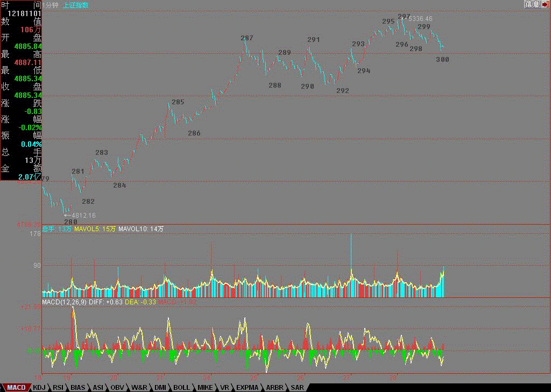Show the ASI indicator tab
Screen dimensions: 551x392
98,387
